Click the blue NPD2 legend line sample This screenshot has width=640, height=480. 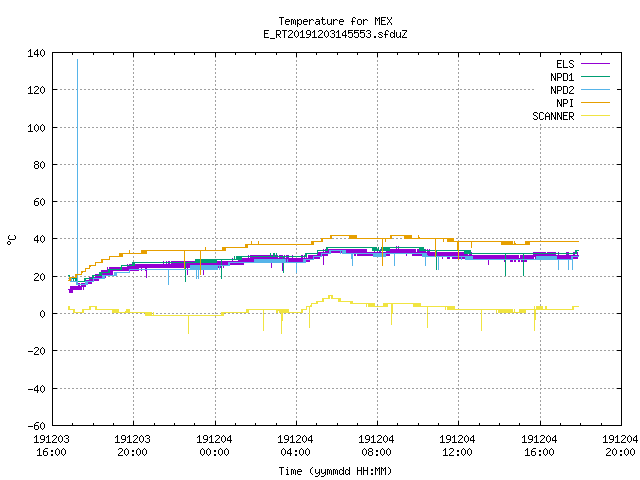pos(595,90)
